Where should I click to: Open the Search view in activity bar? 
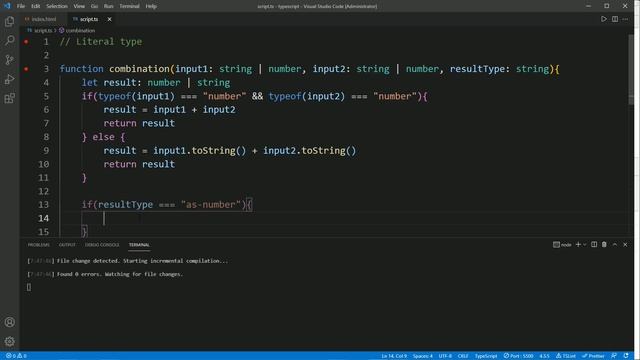tap(9, 40)
